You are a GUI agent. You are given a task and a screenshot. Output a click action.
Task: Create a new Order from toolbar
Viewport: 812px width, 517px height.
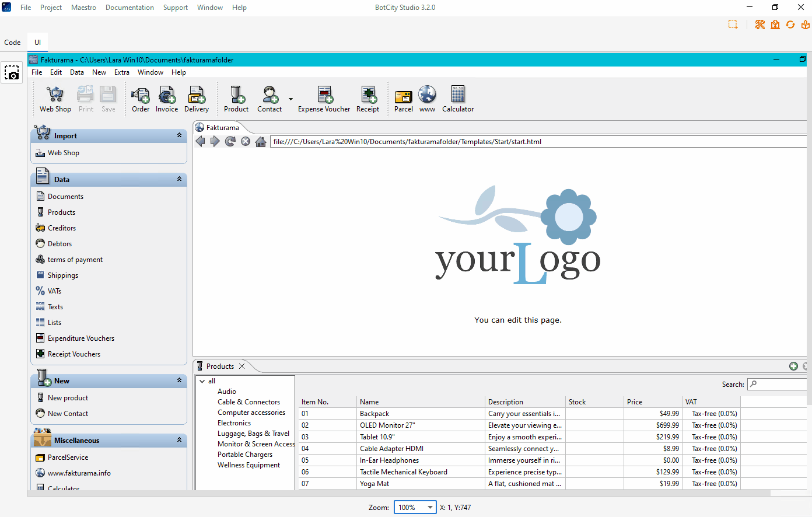coord(141,99)
